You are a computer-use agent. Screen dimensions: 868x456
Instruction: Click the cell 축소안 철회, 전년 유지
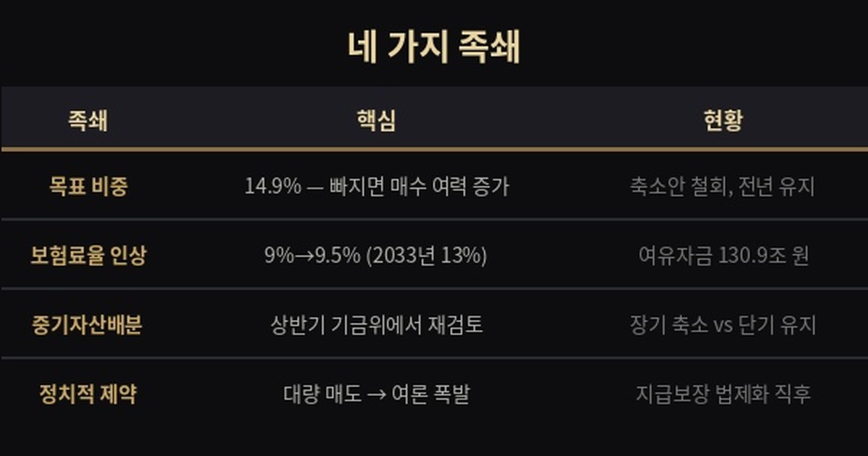723,187
